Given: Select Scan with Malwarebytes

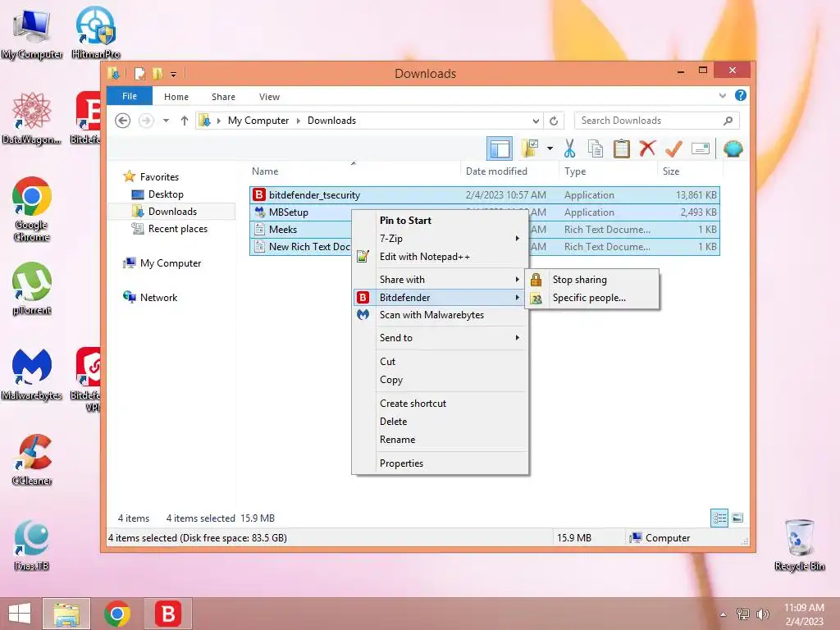Looking at the screenshot, I should coord(441,315).
